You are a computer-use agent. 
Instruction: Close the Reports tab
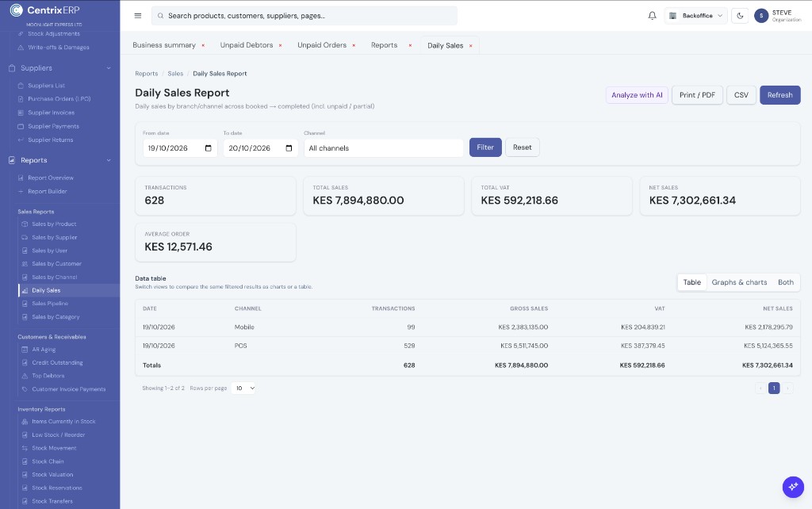(410, 45)
